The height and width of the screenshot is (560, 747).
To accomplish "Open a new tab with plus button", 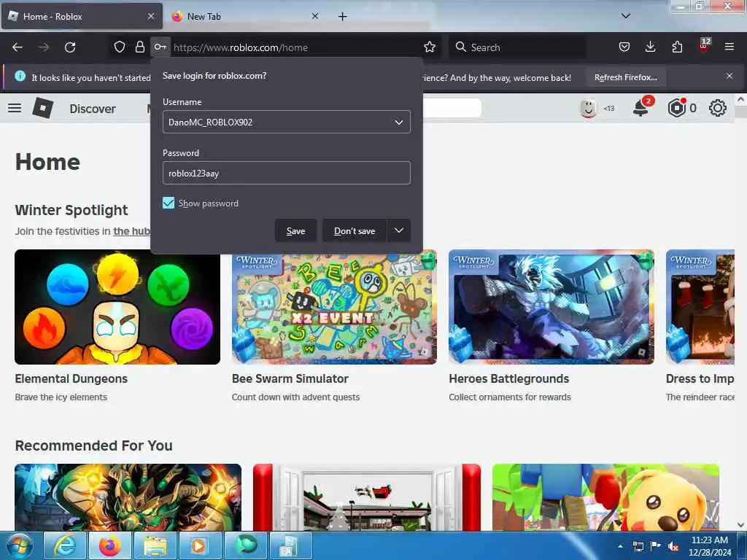I will click(x=343, y=17).
